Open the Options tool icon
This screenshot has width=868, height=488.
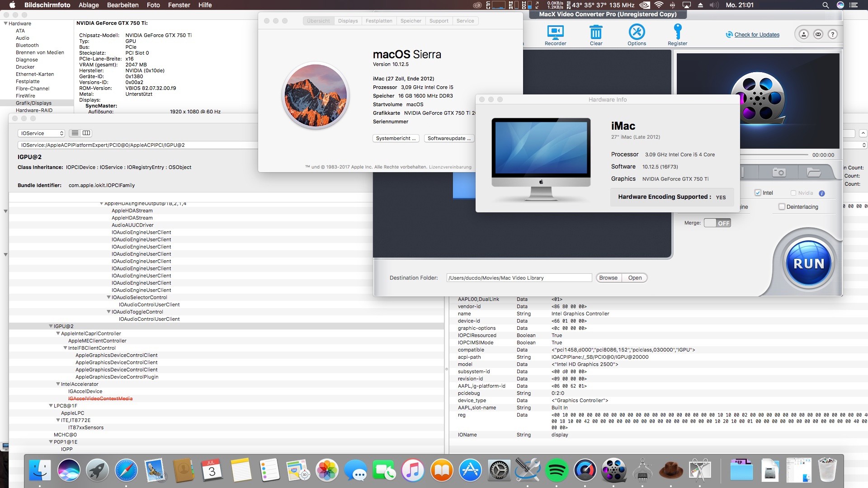637,33
